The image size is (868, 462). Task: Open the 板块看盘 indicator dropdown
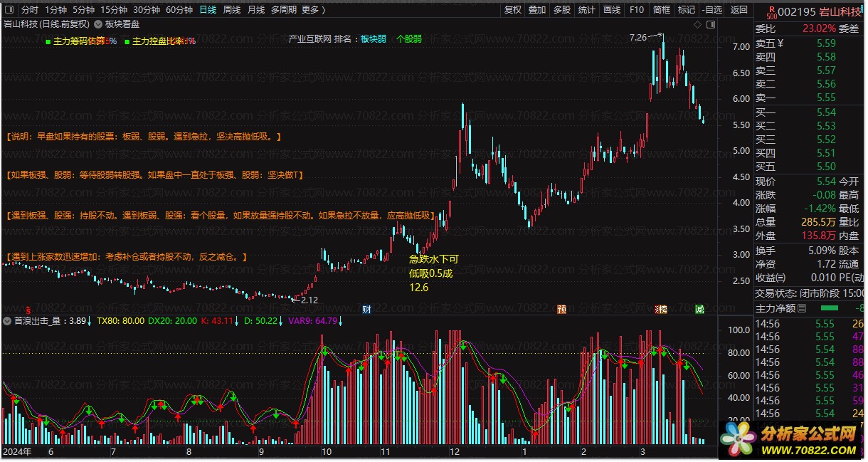tap(98, 24)
